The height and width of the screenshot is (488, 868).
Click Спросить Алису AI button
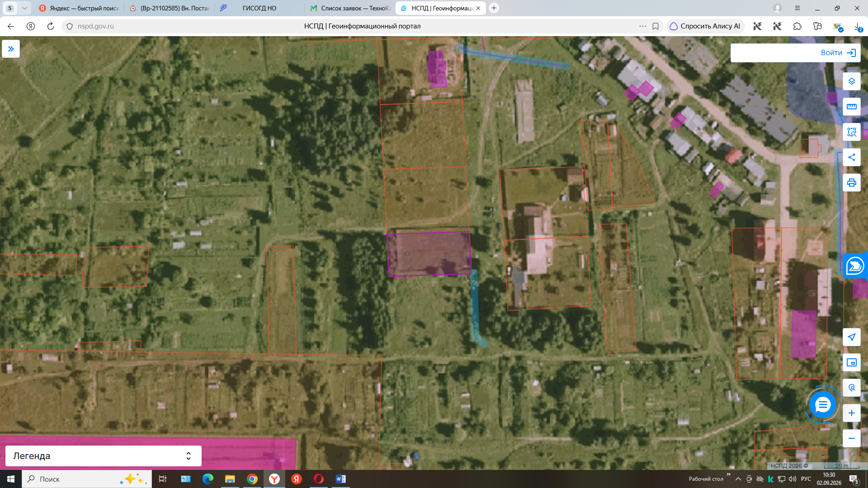tap(705, 26)
